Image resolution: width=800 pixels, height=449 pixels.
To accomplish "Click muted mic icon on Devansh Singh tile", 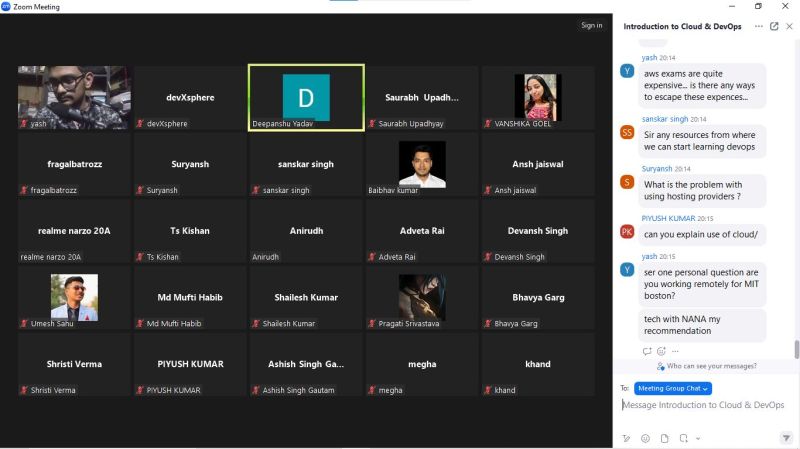I will (488, 257).
